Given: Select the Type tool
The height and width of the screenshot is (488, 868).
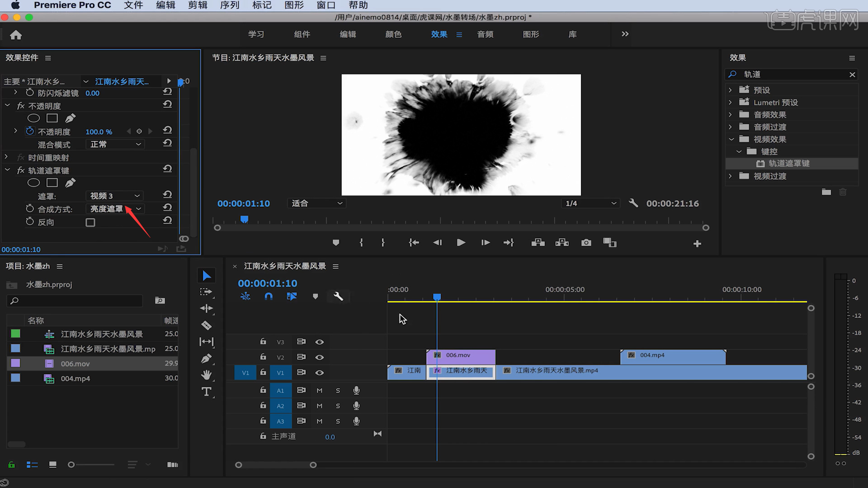Looking at the screenshot, I should (x=206, y=392).
